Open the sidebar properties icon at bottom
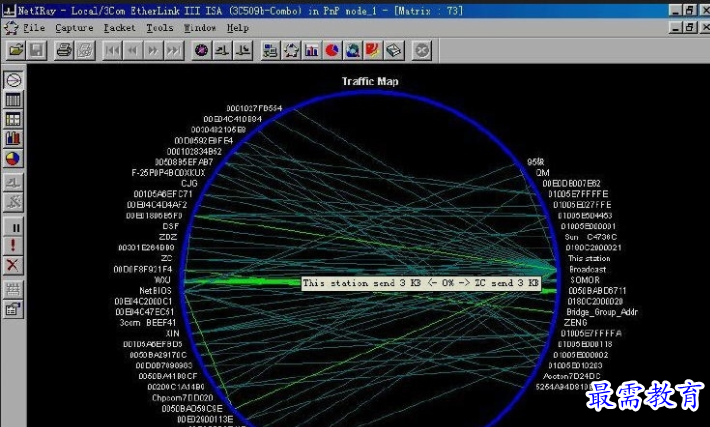Image resolution: width=710 pixels, height=427 pixels. [14, 310]
